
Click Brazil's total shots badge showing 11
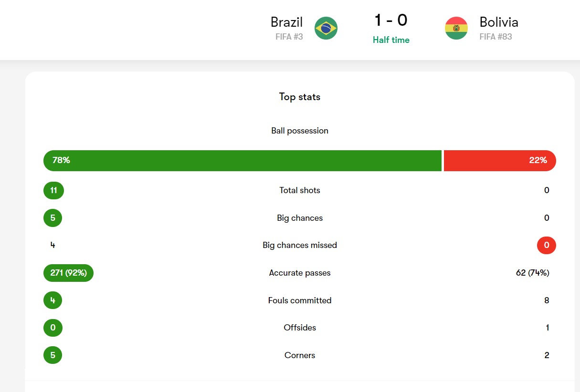(x=53, y=190)
